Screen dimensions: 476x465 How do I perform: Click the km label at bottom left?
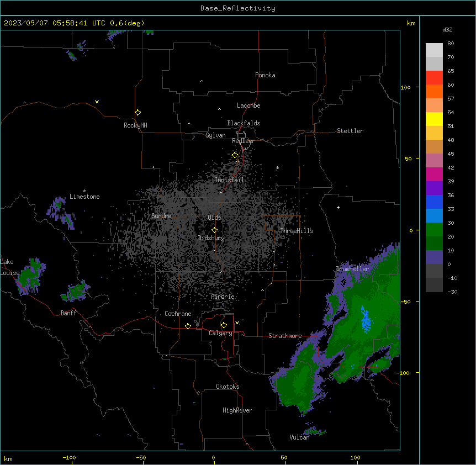(8, 458)
